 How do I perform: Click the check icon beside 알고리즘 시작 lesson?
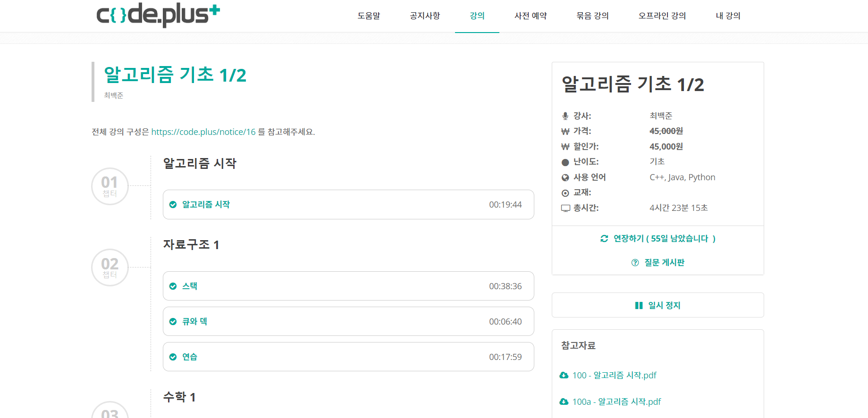173,205
